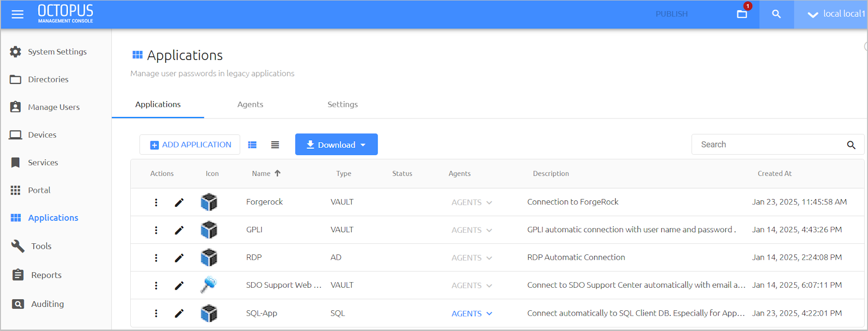Expand AGENTS dropdown for SDO Support Web
This screenshot has width=868, height=331.
point(472,285)
